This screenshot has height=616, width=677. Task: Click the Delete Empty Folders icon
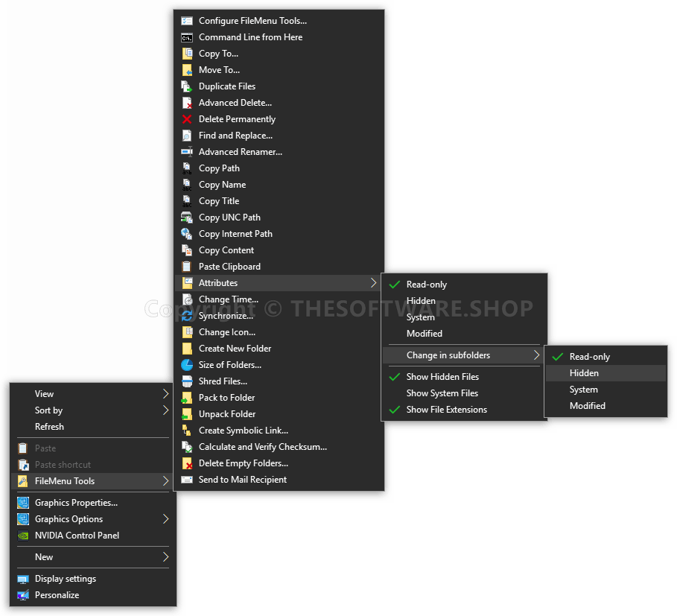coord(187,463)
